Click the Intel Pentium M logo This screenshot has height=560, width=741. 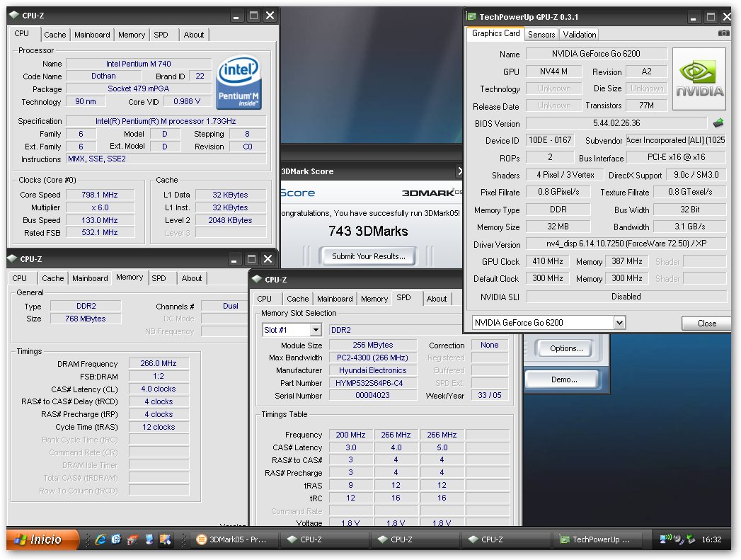(x=239, y=83)
